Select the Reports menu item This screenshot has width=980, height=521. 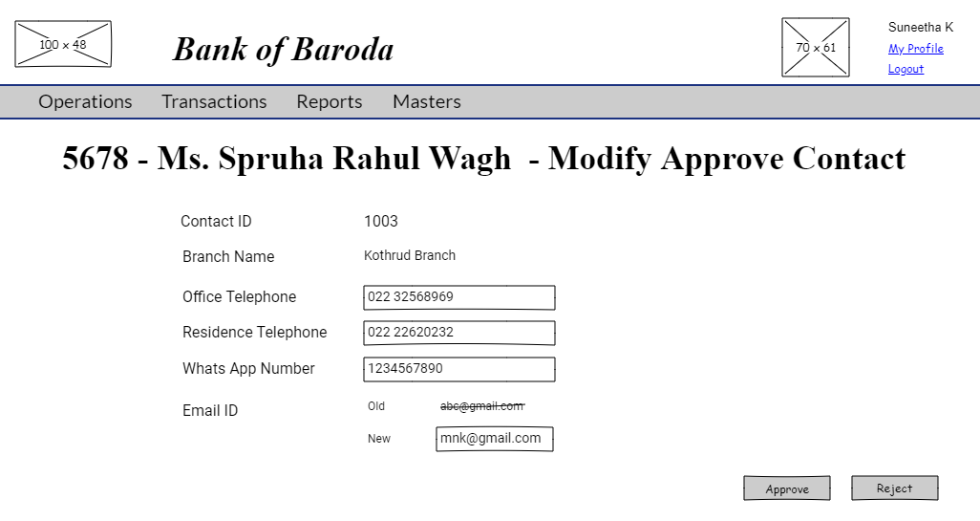click(329, 101)
